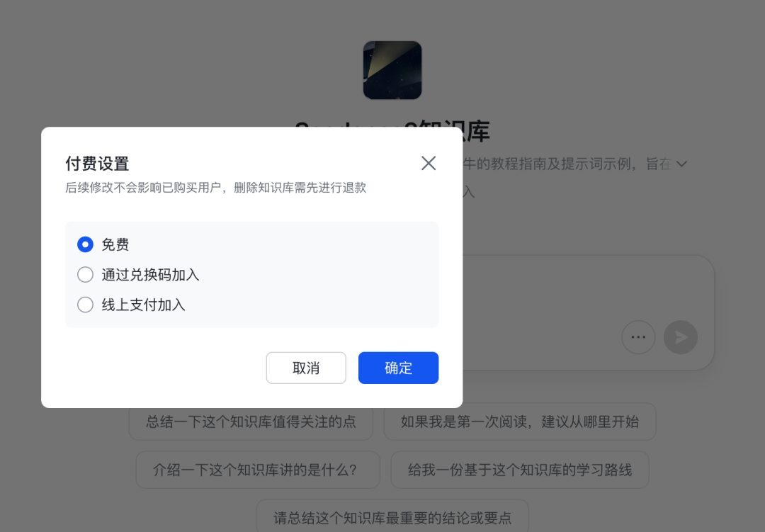Select the 免费 radio option
Screen dimensions: 765x532
[x=86, y=244]
